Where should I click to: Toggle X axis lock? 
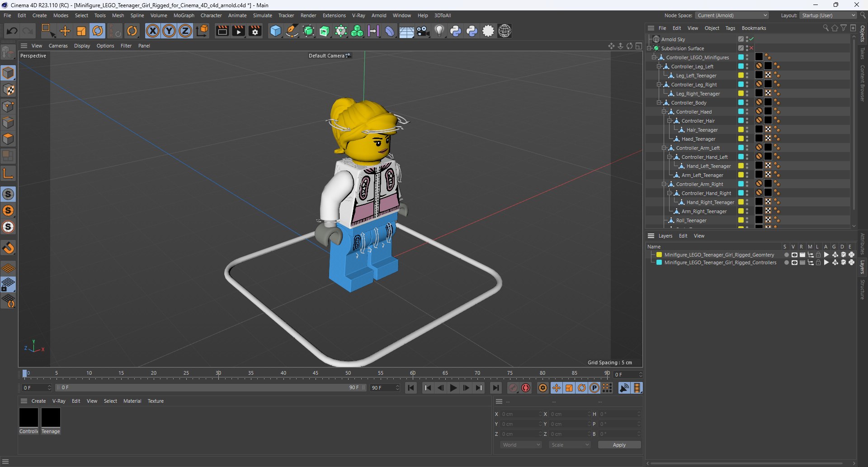tap(153, 31)
